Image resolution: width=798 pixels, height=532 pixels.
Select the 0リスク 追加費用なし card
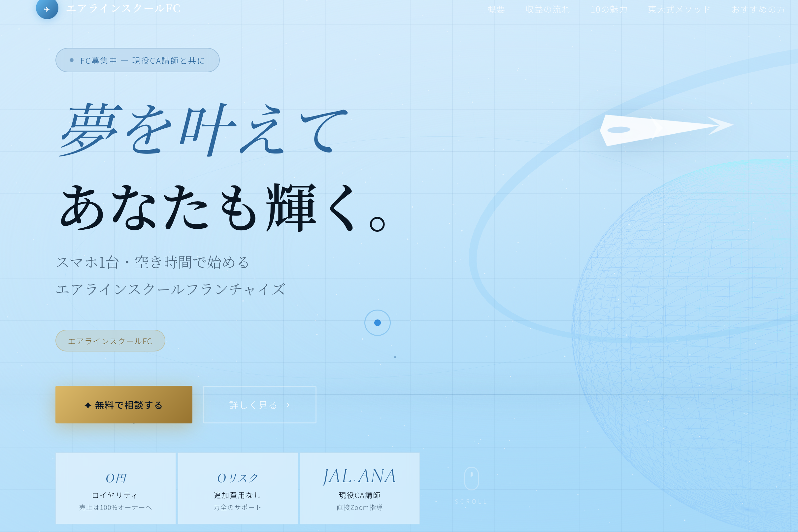point(238,488)
